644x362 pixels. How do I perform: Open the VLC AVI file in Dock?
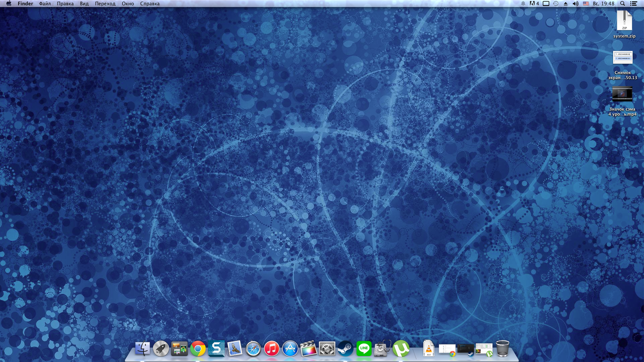[429, 349]
